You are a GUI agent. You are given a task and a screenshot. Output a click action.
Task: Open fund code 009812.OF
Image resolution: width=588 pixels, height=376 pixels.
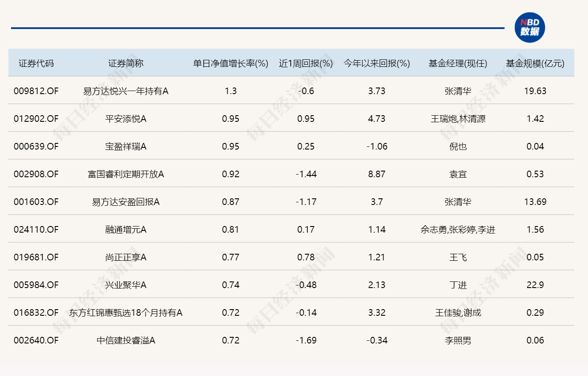(x=36, y=91)
